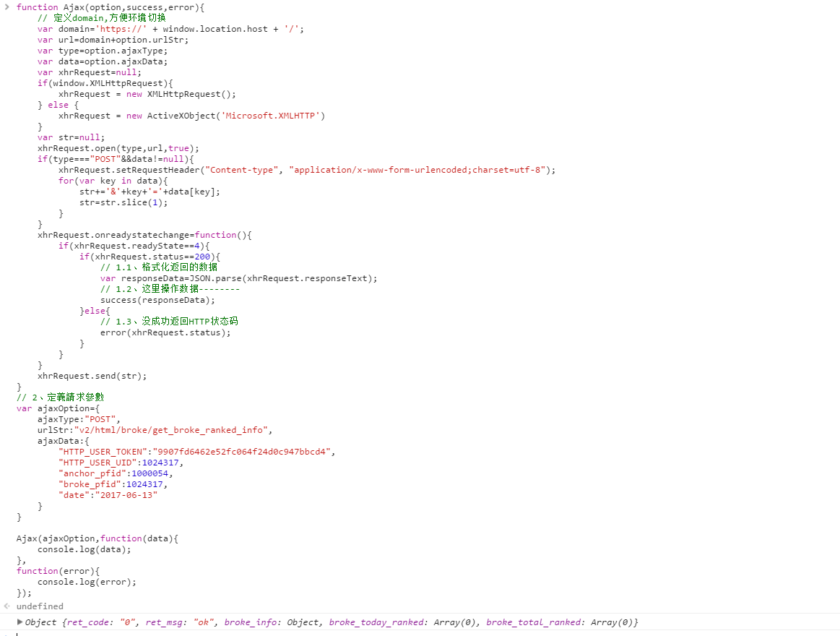
Task: Click the 'Ajax(ajaxOption,function(data){' line
Action: 98,538
